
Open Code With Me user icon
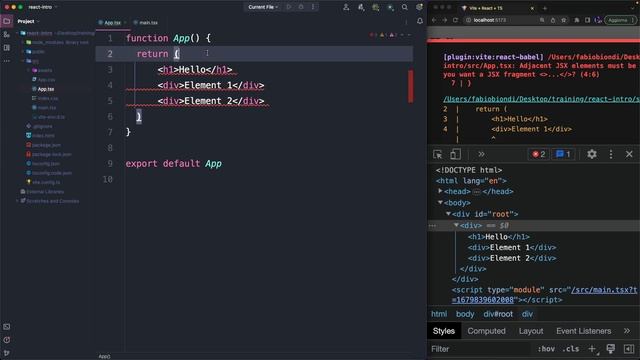click(x=346, y=7)
